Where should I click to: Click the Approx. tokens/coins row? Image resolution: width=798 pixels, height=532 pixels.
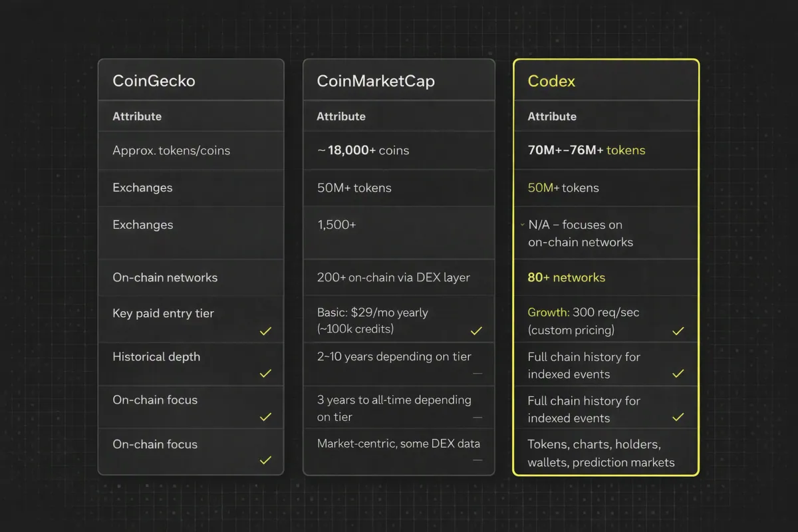pyautogui.click(x=191, y=150)
